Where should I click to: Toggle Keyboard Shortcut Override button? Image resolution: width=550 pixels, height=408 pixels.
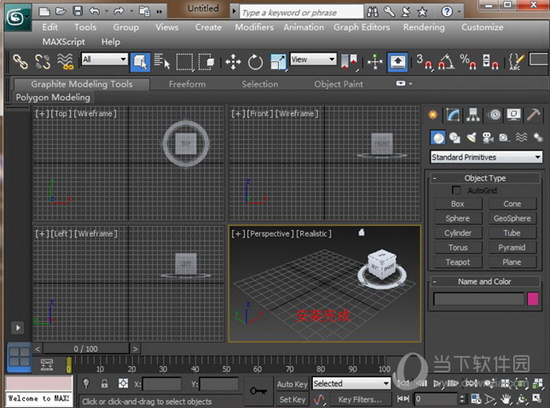pyautogui.click(x=397, y=62)
